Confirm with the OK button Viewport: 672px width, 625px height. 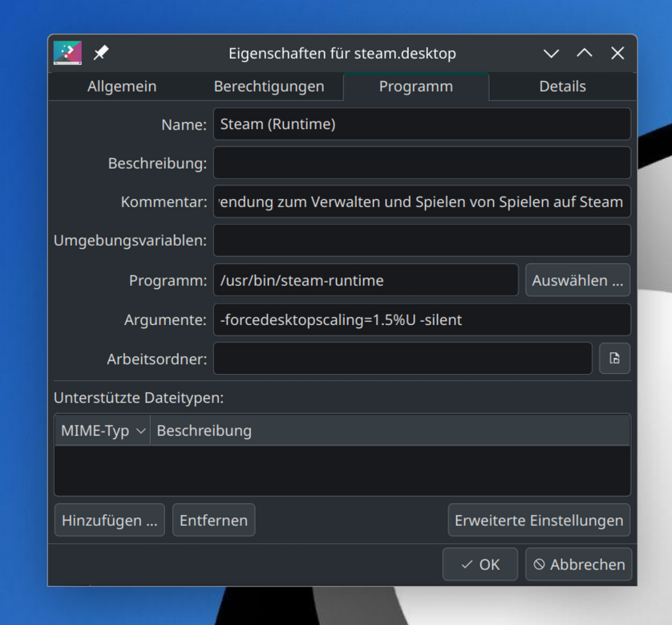[480, 564]
